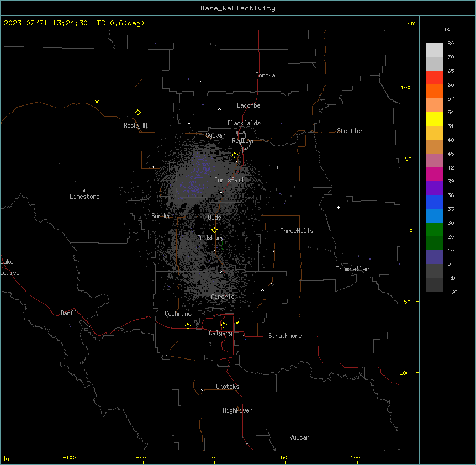Click the Banff label
Viewport: 476px width, 465px height.
[68, 313]
